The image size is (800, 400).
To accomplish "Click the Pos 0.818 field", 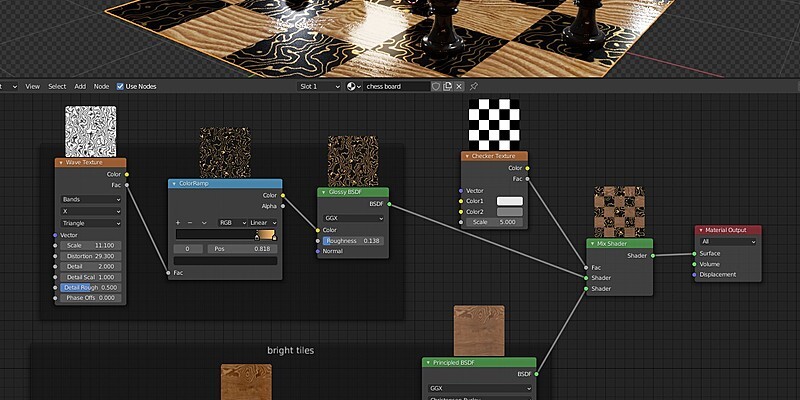I will point(242,249).
